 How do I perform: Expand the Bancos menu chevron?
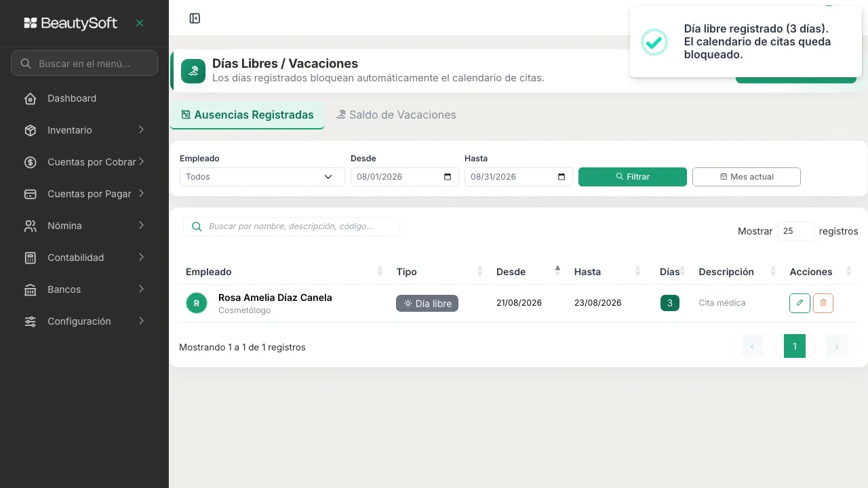141,289
